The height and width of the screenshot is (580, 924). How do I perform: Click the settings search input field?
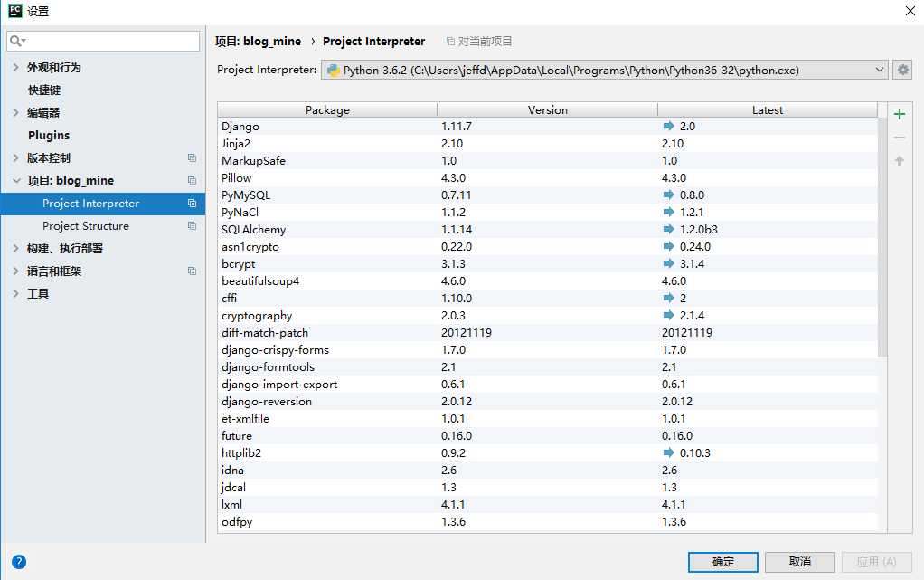tap(103, 41)
